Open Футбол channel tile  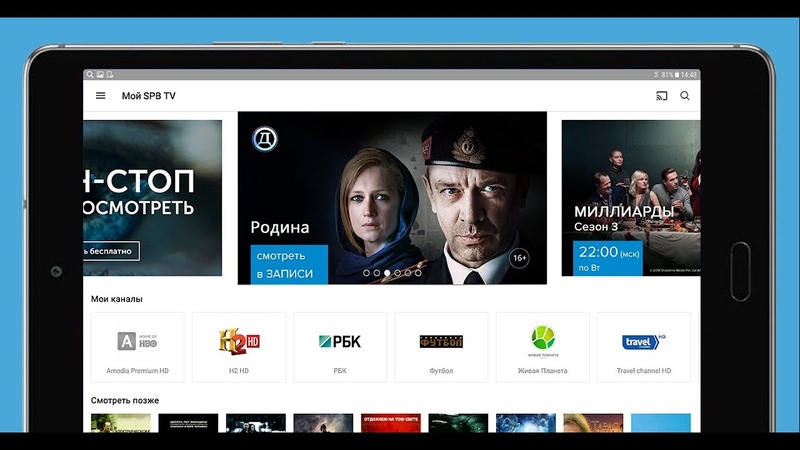441,347
